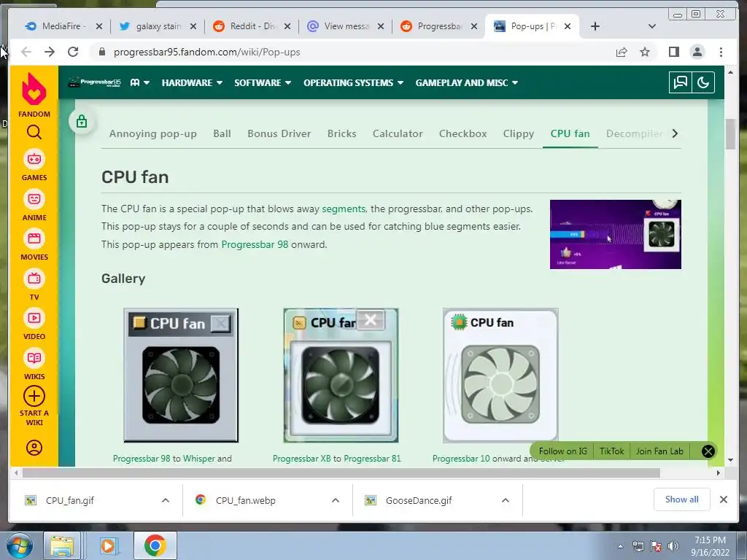Open options for GooseDance.gif download
The width and height of the screenshot is (747, 560).
506,500
